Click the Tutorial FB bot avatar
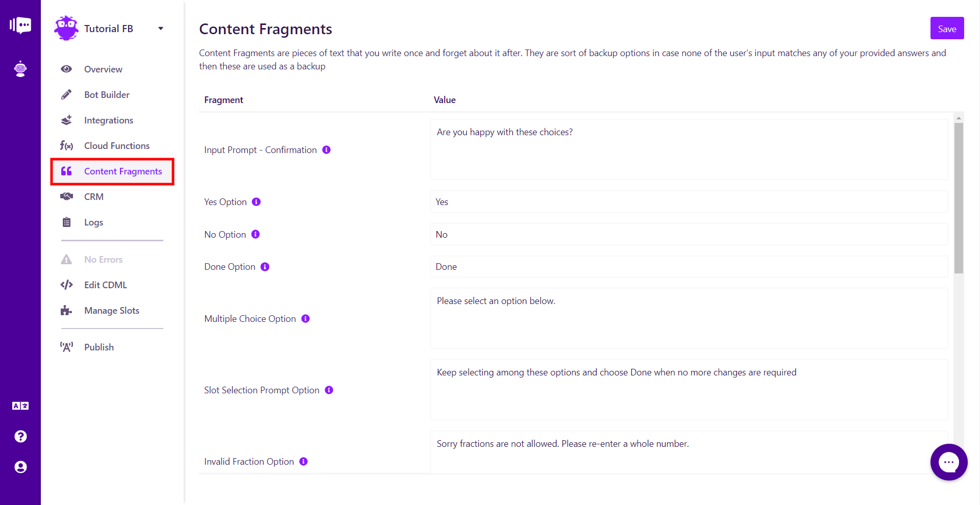Image resolution: width=980 pixels, height=505 pixels. (66, 28)
